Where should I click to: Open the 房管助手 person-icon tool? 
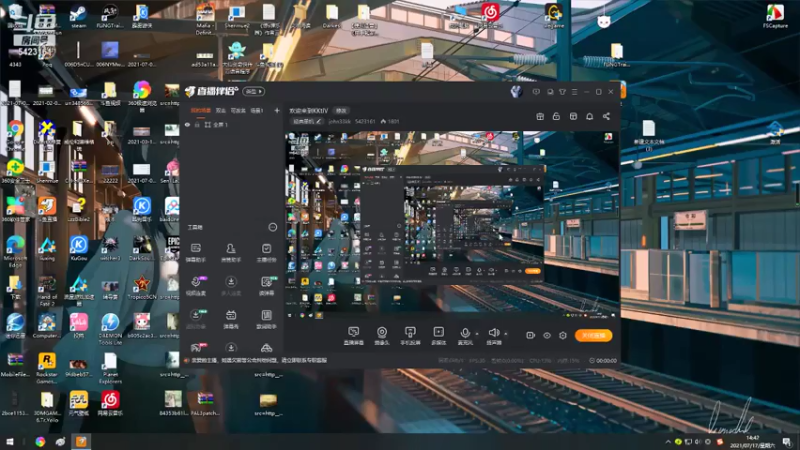click(231, 252)
